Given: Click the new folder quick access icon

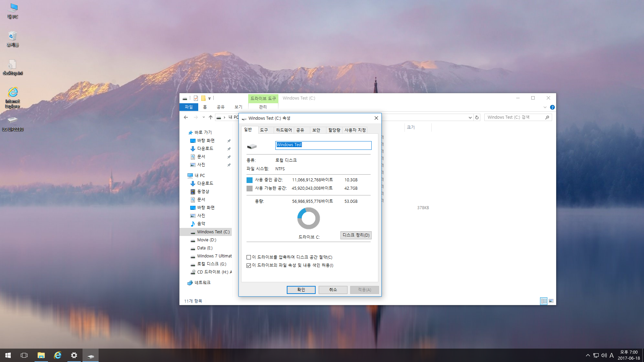Looking at the screenshot, I should (x=203, y=98).
